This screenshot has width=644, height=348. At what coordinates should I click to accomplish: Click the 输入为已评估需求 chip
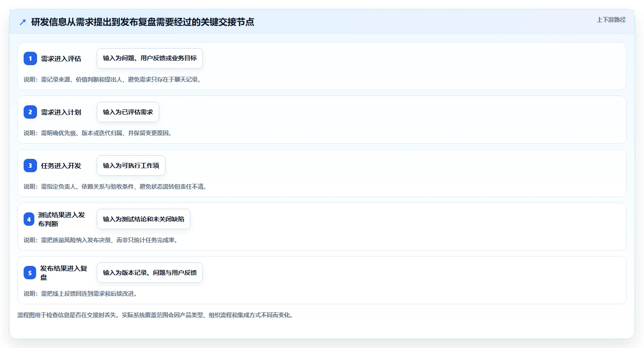(128, 112)
